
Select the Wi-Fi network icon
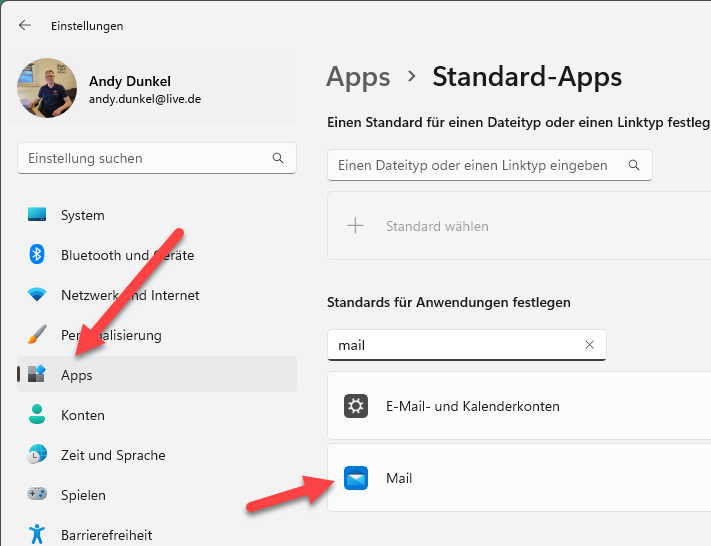[x=37, y=295]
